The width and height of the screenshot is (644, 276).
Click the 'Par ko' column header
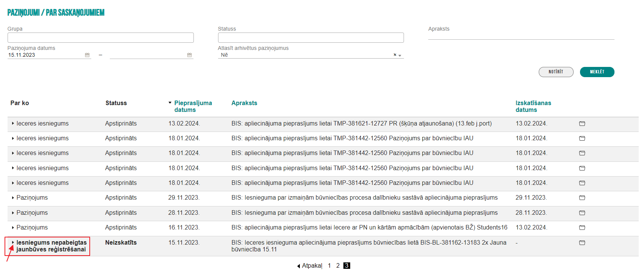click(20, 103)
